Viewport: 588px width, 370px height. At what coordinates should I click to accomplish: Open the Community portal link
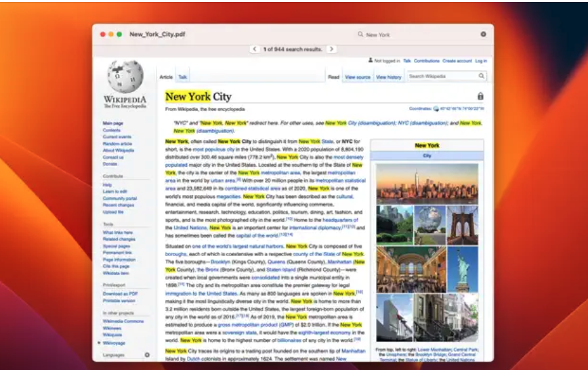pos(120,199)
